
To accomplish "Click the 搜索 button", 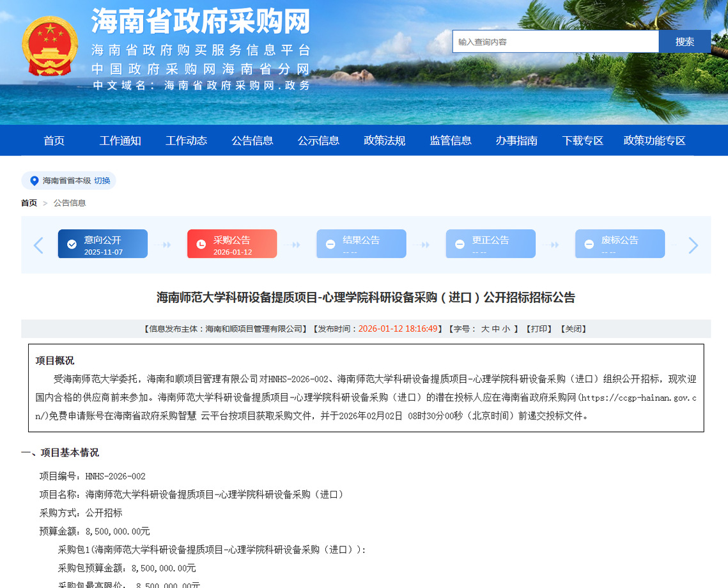I will click(685, 42).
